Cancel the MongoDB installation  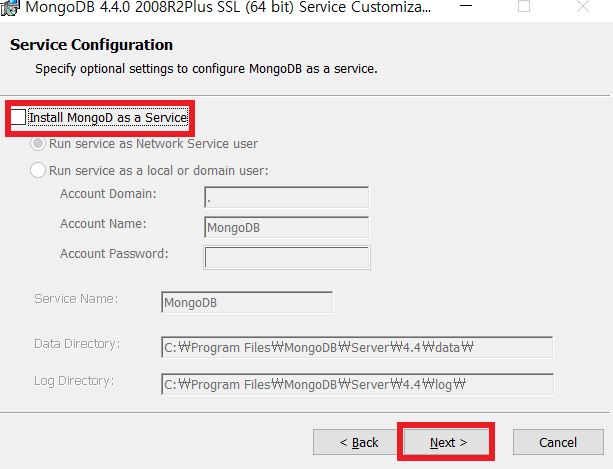pyautogui.click(x=558, y=442)
